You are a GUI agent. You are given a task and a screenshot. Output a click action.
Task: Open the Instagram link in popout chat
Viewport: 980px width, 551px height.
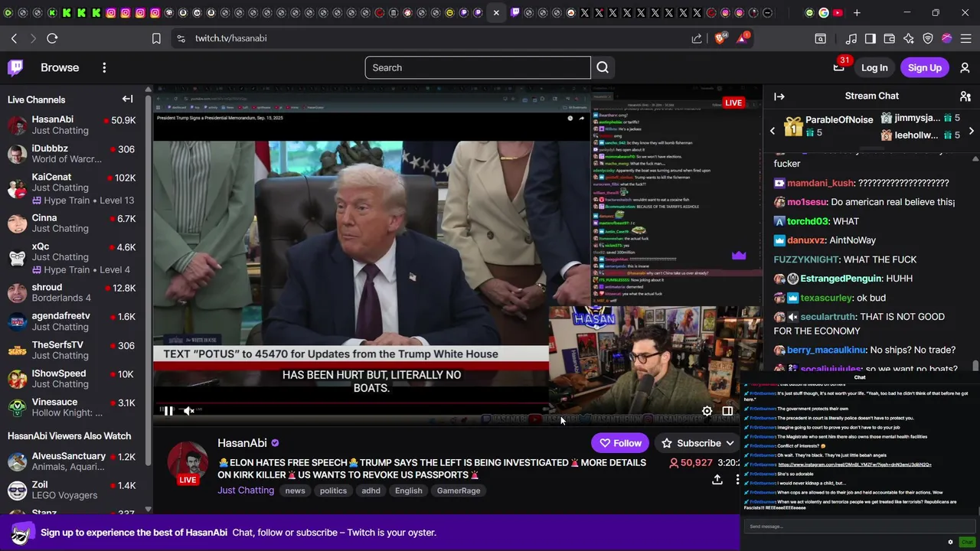(x=854, y=465)
